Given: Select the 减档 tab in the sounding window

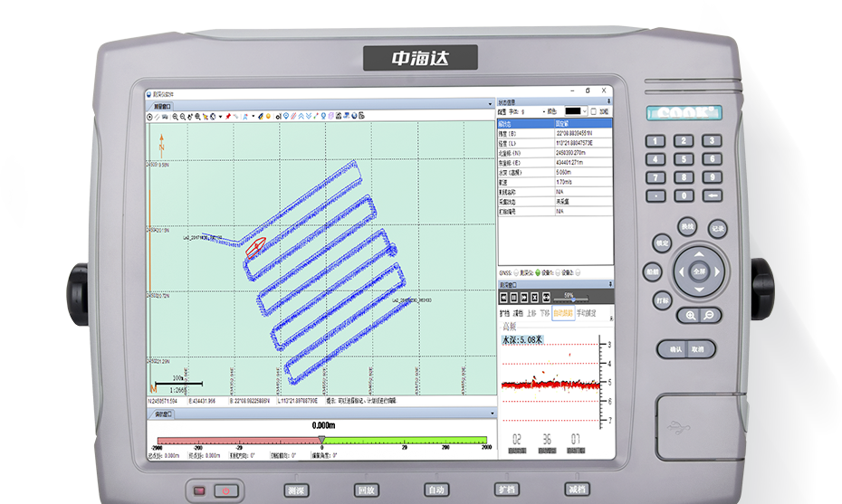Looking at the screenshot, I should (x=518, y=313).
